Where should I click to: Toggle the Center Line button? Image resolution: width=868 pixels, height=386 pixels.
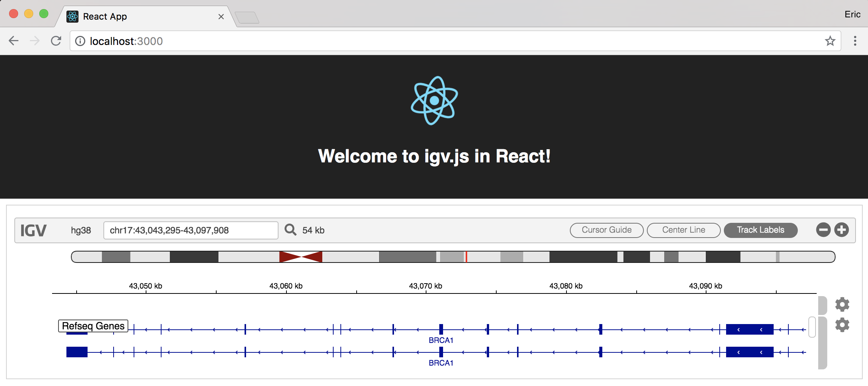point(683,230)
